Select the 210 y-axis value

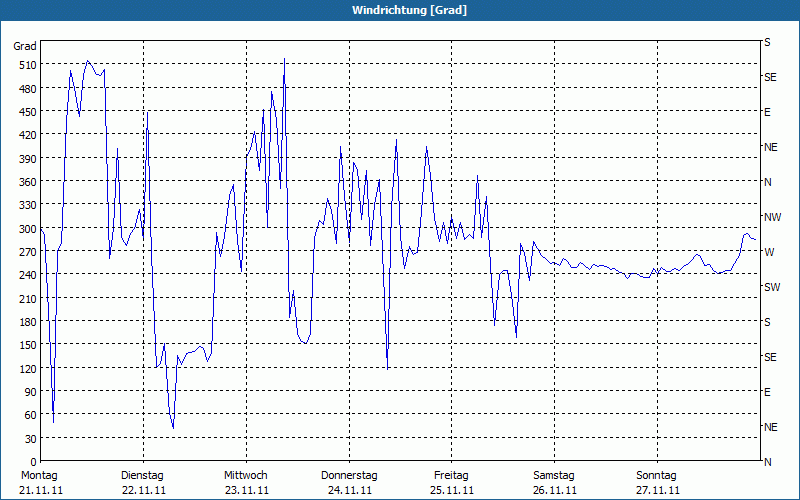tap(28, 298)
